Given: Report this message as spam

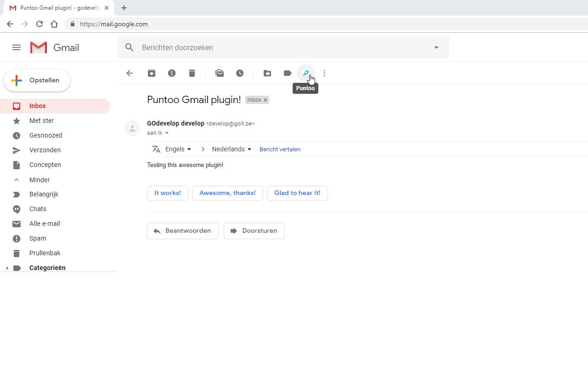Looking at the screenshot, I should (172, 73).
